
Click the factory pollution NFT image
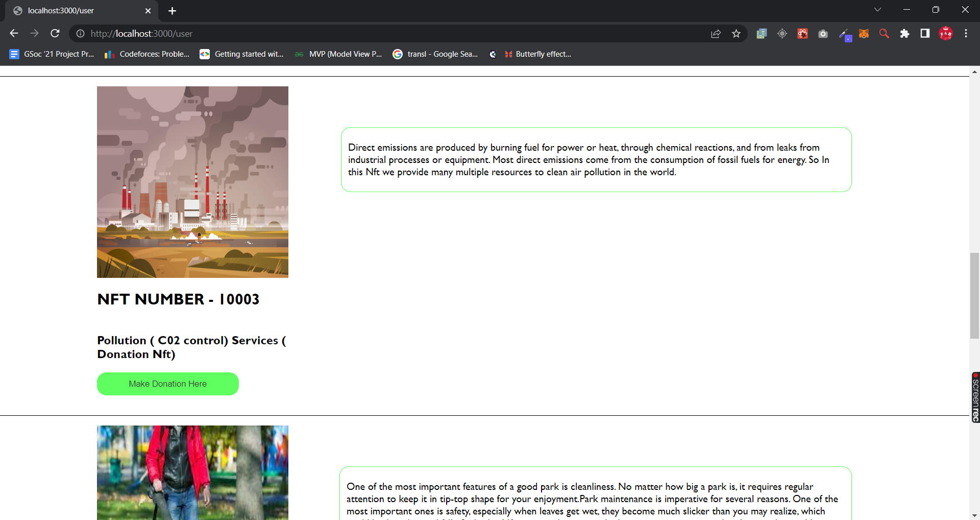point(192,182)
